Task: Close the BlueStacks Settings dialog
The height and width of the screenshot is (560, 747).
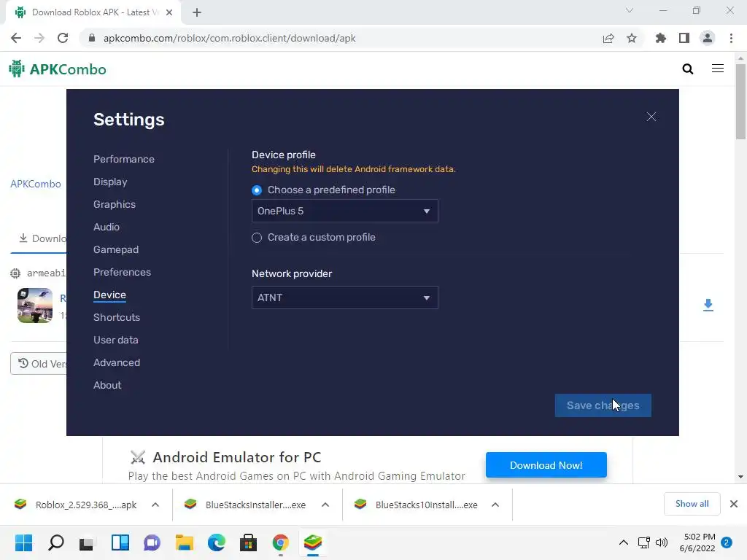Action: click(651, 117)
